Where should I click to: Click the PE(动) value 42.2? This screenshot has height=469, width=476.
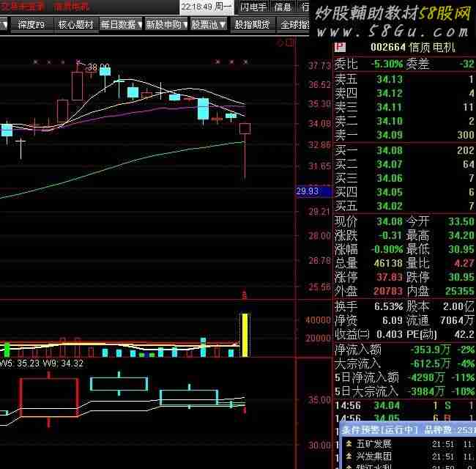(464, 334)
